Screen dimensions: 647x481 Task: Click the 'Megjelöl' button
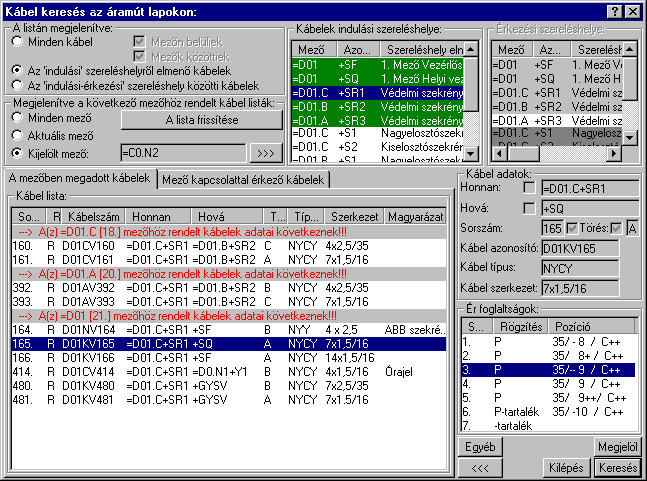[x=618, y=447]
